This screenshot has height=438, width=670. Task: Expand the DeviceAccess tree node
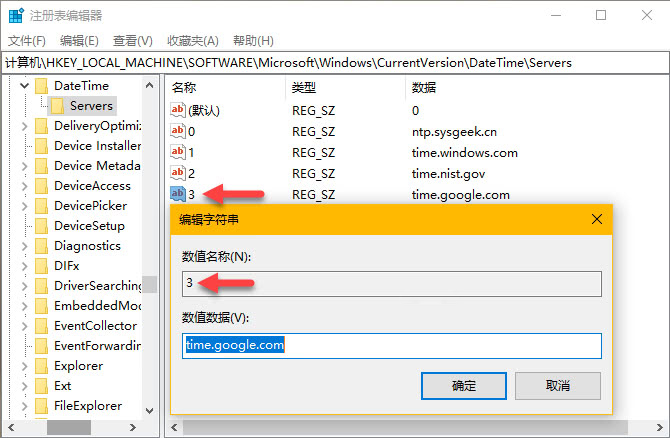click(25, 186)
